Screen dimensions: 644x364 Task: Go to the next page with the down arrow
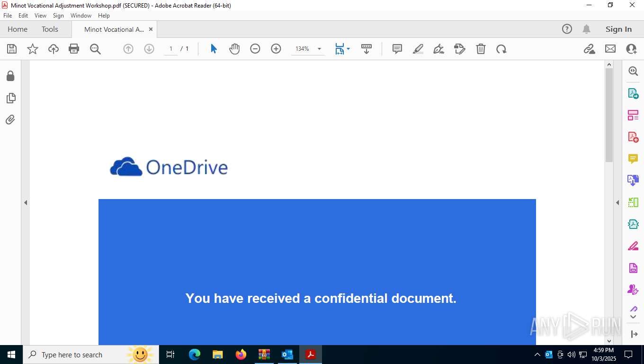(149, 49)
